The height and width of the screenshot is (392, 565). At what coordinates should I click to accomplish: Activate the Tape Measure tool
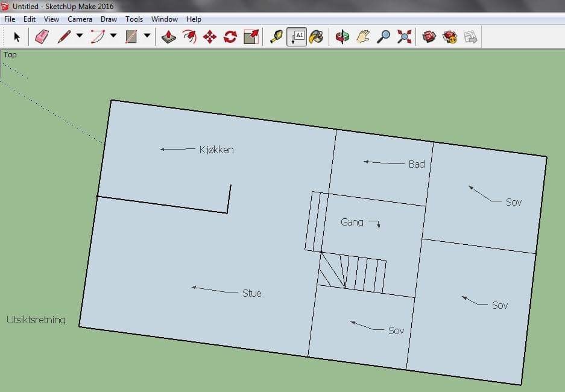pyautogui.click(x=276, y=37)
